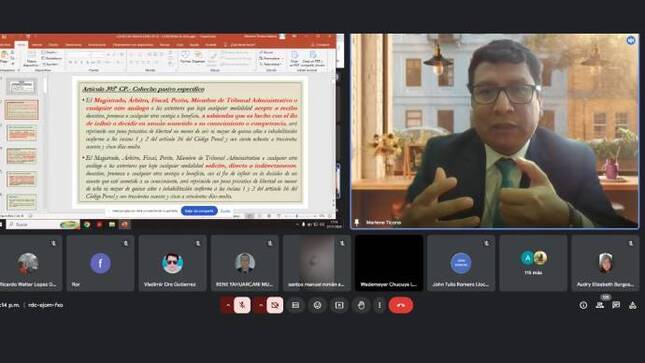
Task: Hang up with the red leave-call button
Action: coord(401,305)
